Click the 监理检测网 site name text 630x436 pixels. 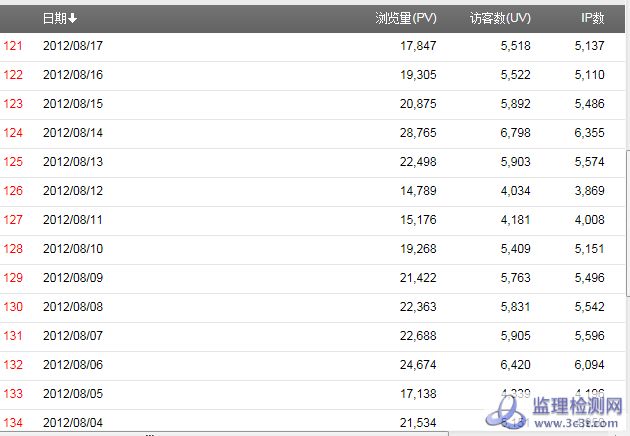pos(578,405)
